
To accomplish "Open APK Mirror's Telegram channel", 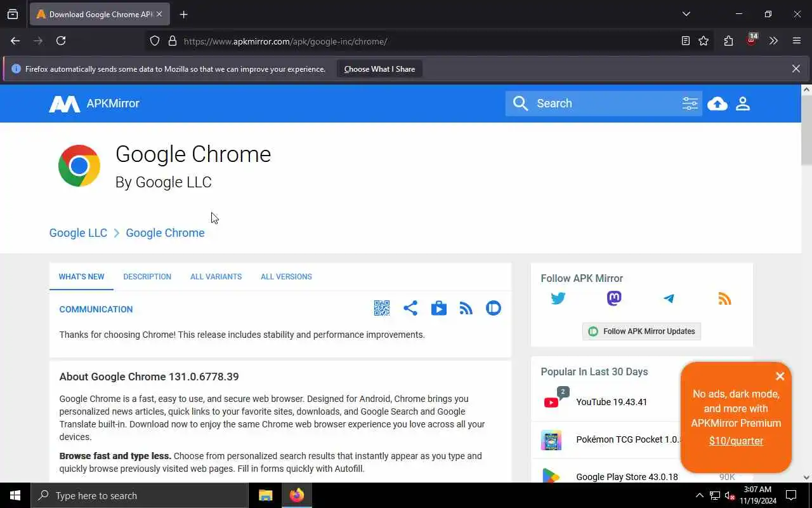I will [669, 298].
